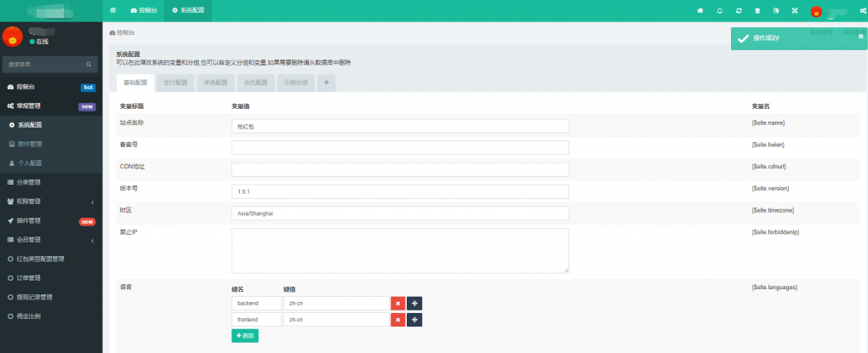Open the gears settings icon at top right
Screen dimensions: 868x353
click(x=862, y=10)
